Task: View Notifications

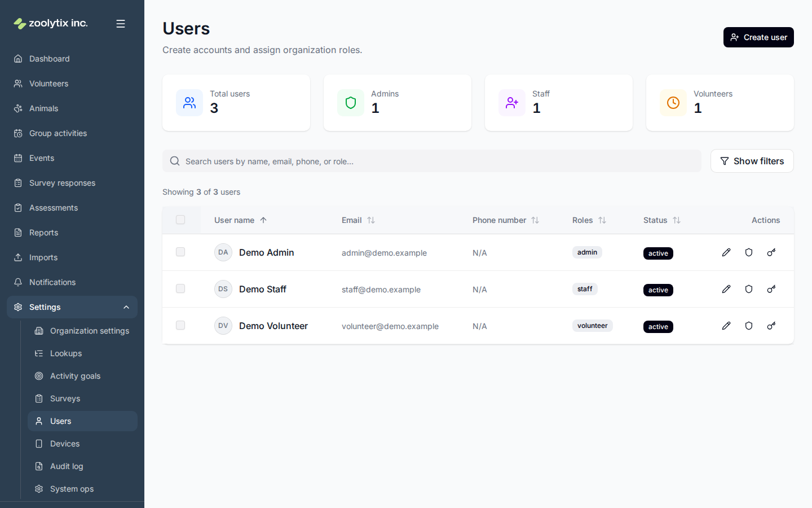Action: pyautogui.click(x=72, y=282)
